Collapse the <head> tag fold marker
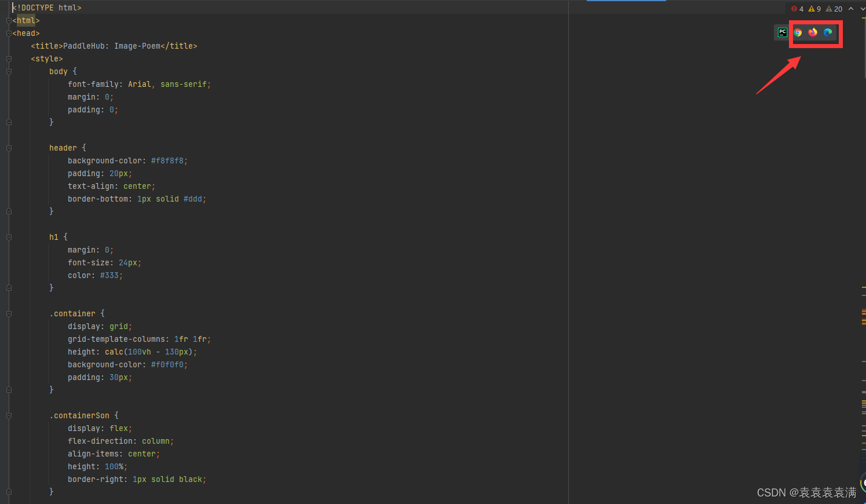This screenshot has height=504, width=866. point(9,34)
